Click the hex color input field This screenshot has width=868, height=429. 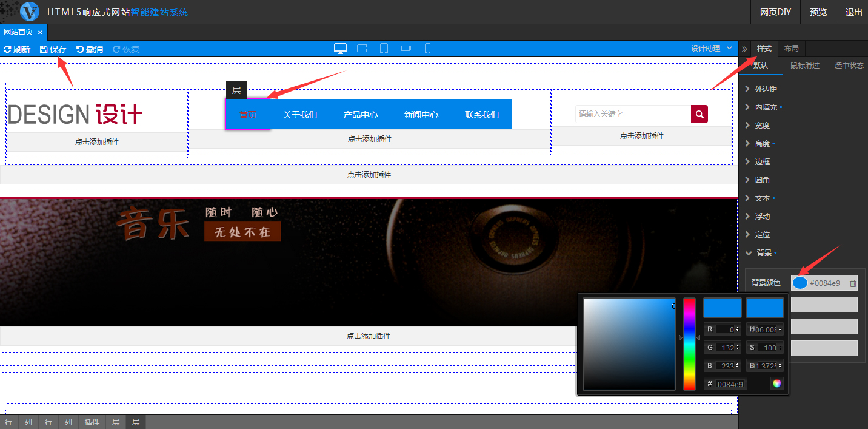(731, 383)
